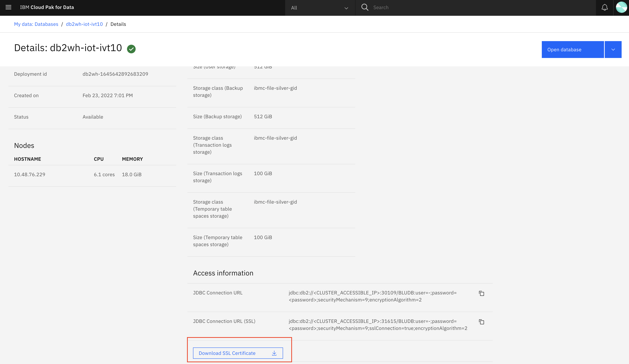Click the search magnifier icon
Image resolution: width=629 pixels, height=364 pixels.
365,7
